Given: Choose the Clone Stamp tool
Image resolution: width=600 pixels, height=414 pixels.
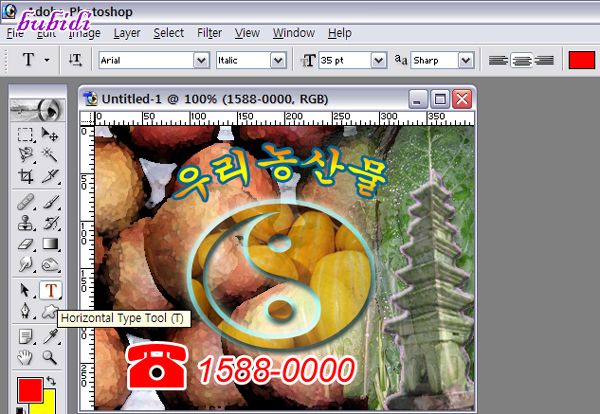Looking at the screenshot, I should pyautogui.click(x=25, y=223).
